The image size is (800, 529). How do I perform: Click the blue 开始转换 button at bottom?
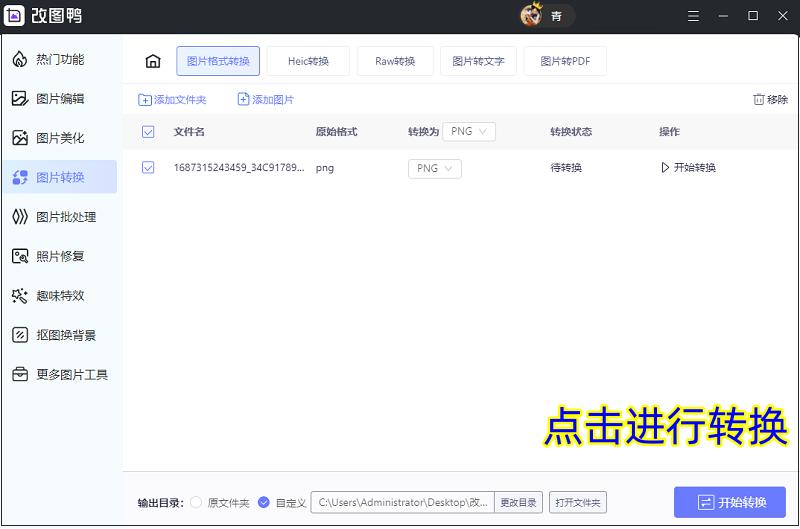coord(730,502)
